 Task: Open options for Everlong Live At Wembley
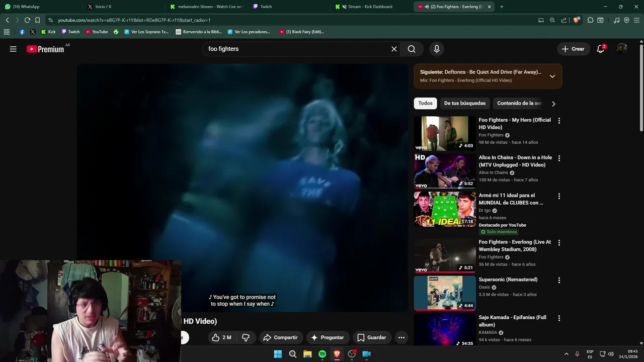point(559,243)
